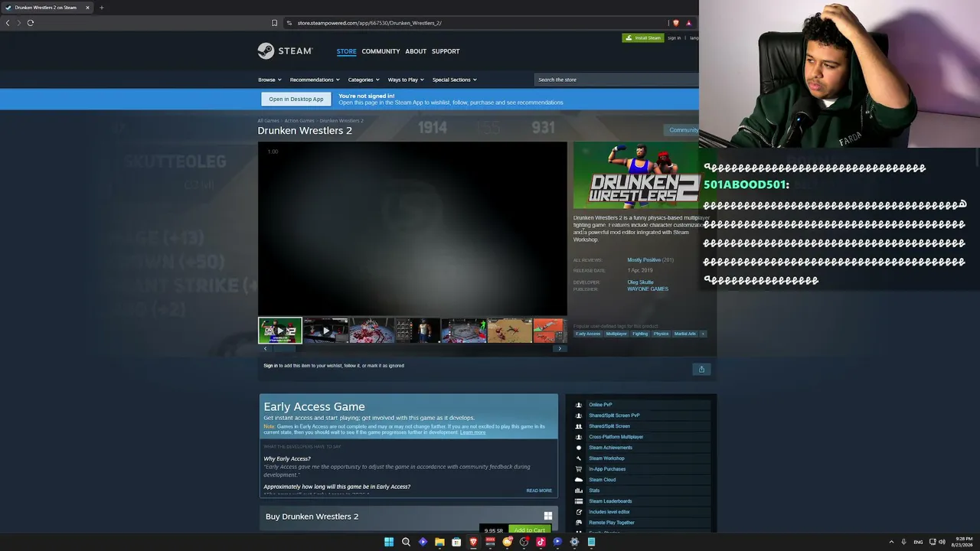The height and width of the screenshot is (551, 980).
Task: Show hidden system tray icons
Action: 891,542
